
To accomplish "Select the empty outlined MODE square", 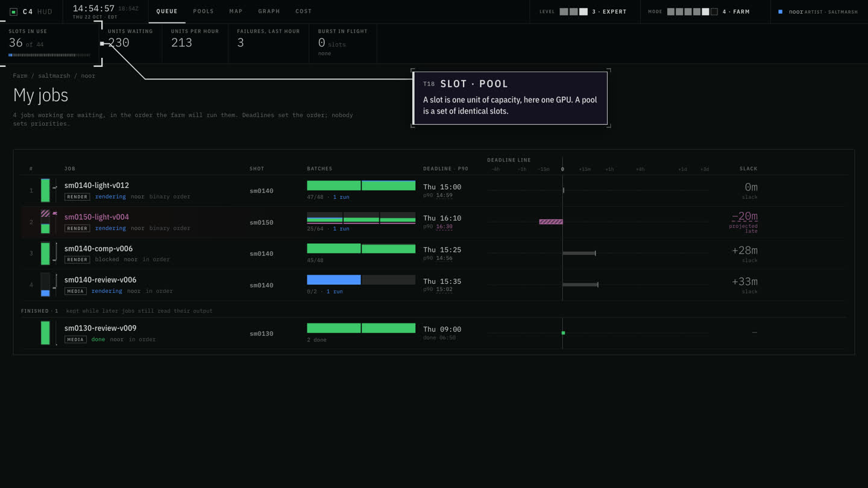I will click(x=714, y=11).
